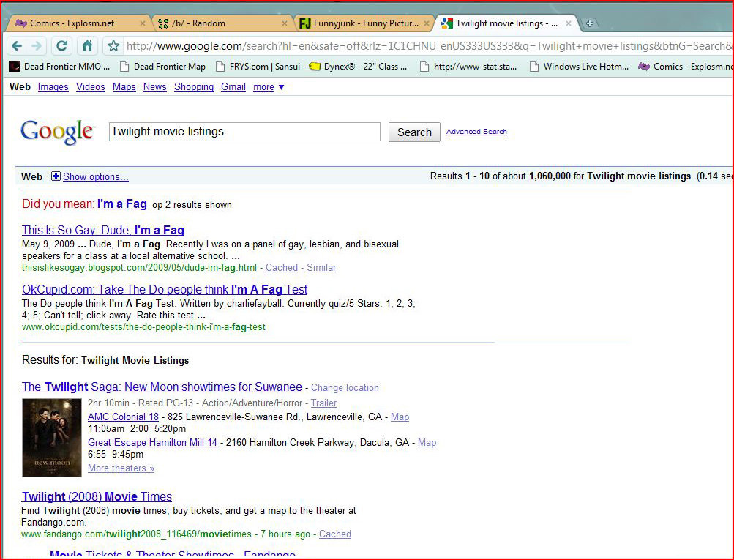
Task: Click the Did you mean suggestion link
Action: (x=121, y=204)
